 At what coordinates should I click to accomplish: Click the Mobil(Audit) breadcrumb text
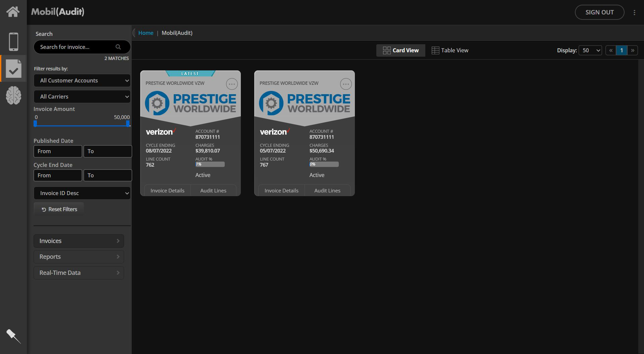tap(177, 33)
